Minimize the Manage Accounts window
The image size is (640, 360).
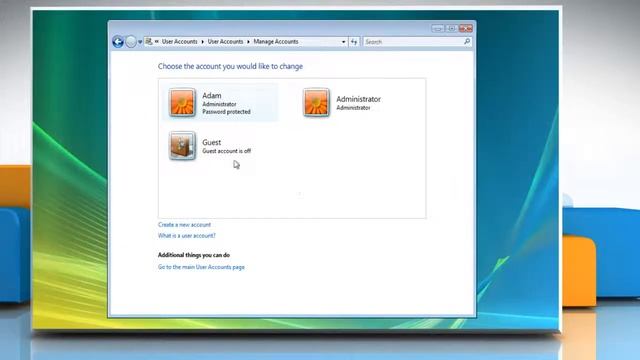point(438,28)
